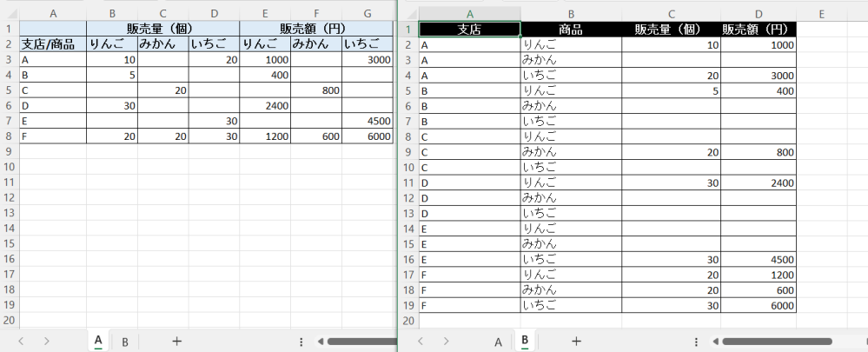Viewport: 868px width, 352px height.
Task: Switch to sheet tab B in left window
Action: (124, 342)
